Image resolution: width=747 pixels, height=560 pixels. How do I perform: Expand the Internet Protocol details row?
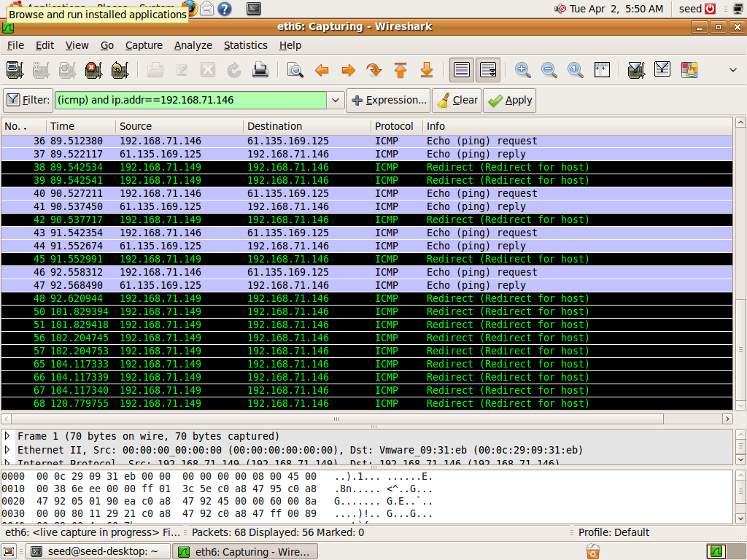7,462
